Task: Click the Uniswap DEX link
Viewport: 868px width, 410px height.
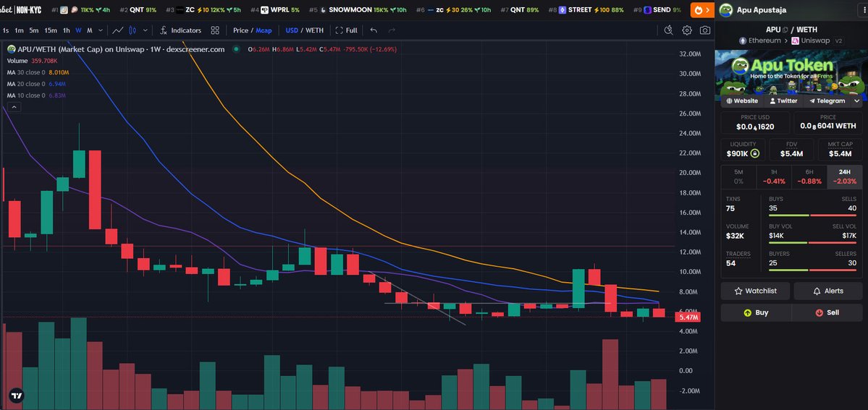Action: (x=811, y=41)
